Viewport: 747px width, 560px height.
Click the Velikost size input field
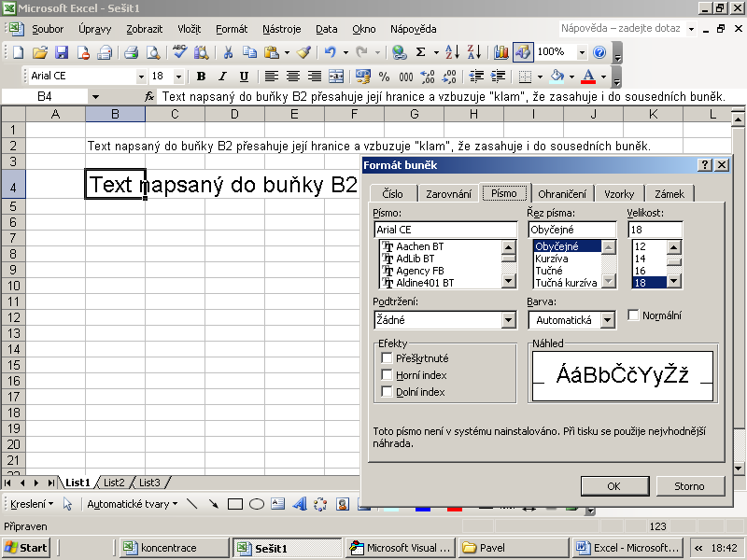point(655,230)
